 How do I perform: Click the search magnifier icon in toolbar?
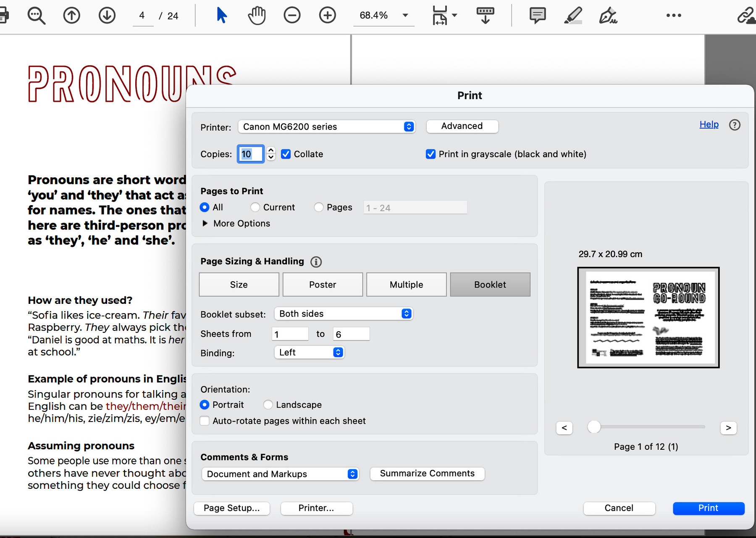tap(37, 16)
